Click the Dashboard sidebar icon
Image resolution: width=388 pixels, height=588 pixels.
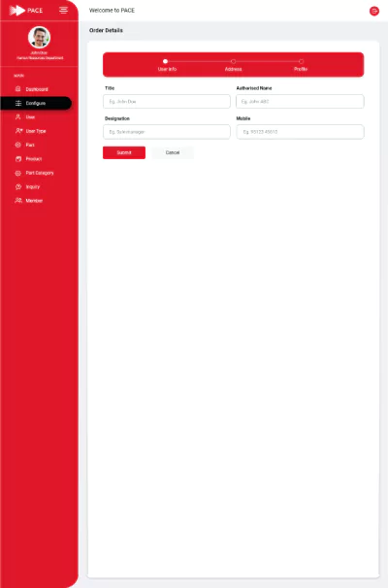click(17, 89)
